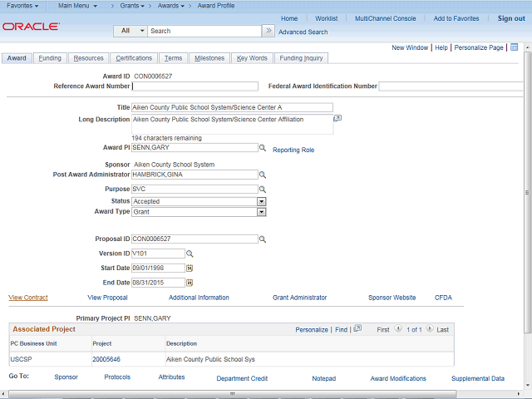This screenshot has height=399, width=532.
Task: Open the search scope All dropdown
Action: coord(131,31)
